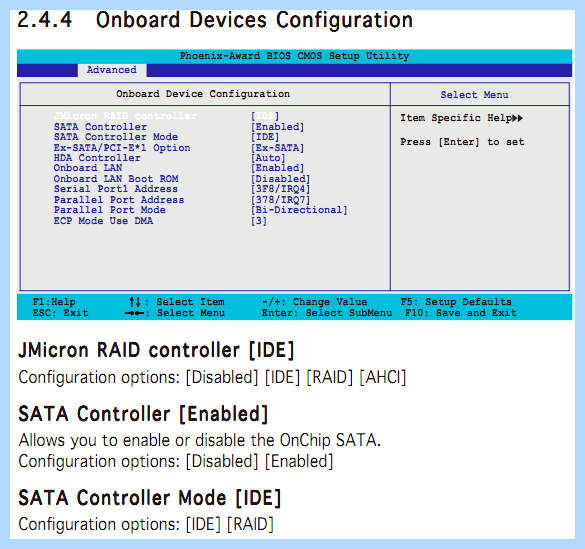Click the Select Menu header
The image size is (585, 549).
point(474,95)
